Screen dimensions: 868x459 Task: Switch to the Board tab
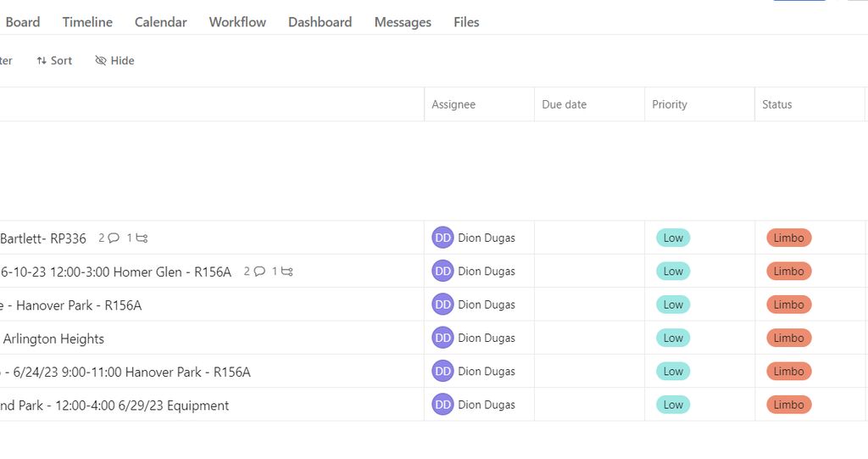[x=23, y=22]
